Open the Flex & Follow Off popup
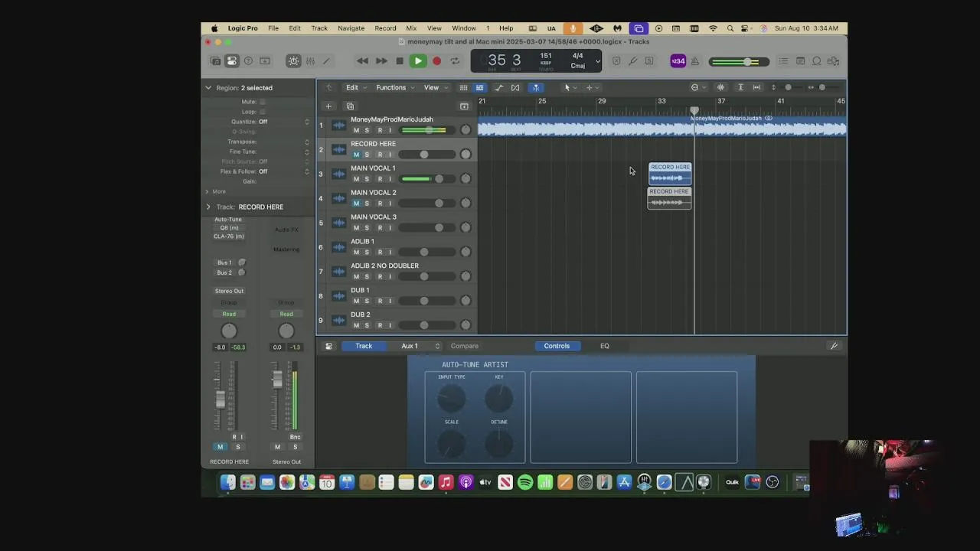The image size is (980, 551). (283, 171)
